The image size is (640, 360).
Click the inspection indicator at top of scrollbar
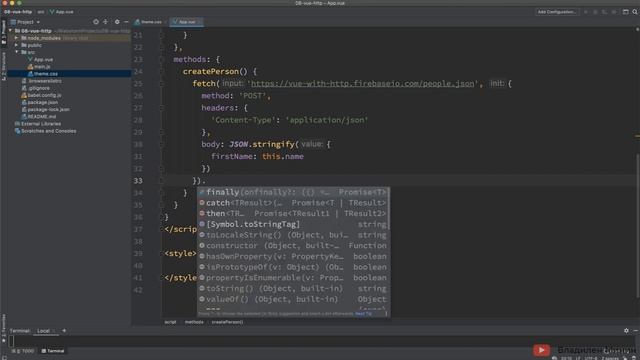tap(637, 29)
